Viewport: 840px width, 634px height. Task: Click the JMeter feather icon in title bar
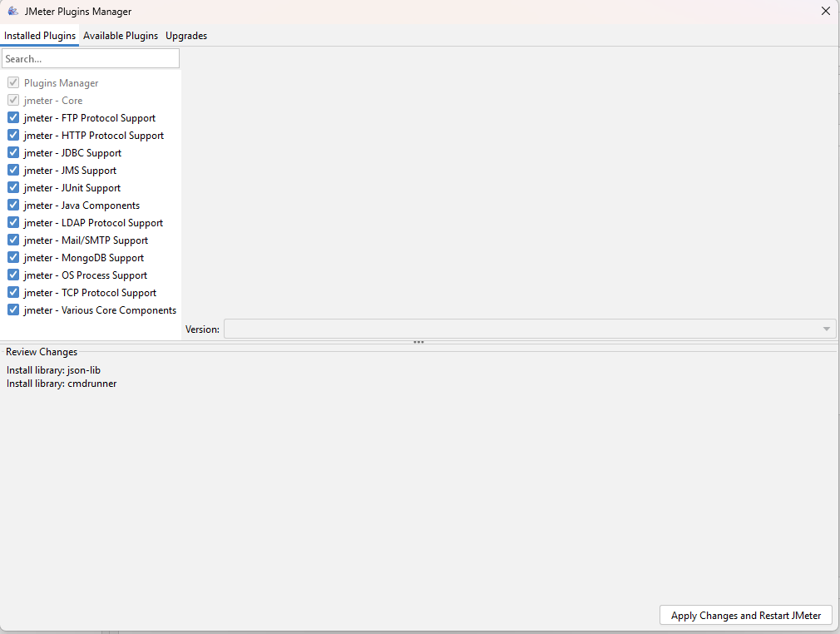pyautogui.click(x=12, y=11)
